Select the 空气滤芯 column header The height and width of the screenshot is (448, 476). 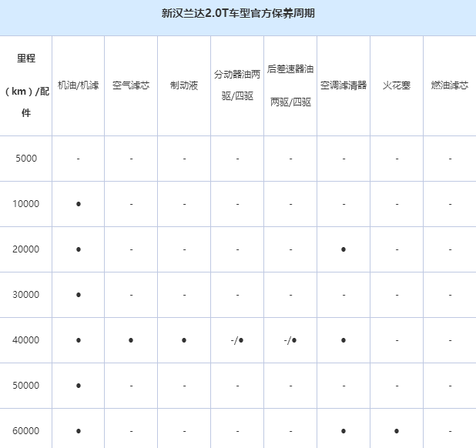pyautogui.click(x=131, y=85)
